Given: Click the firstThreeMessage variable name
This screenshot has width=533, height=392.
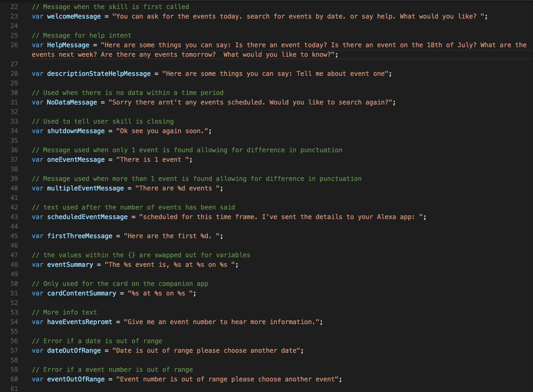Looking at the screenshot, I should (x=80, y=236).
